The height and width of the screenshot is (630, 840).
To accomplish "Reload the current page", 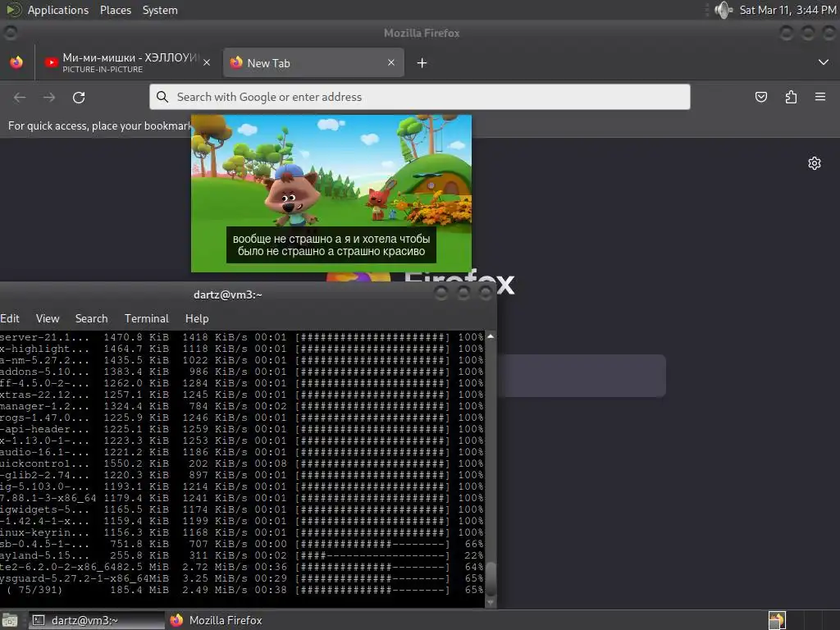I will (x=79, y=98).
